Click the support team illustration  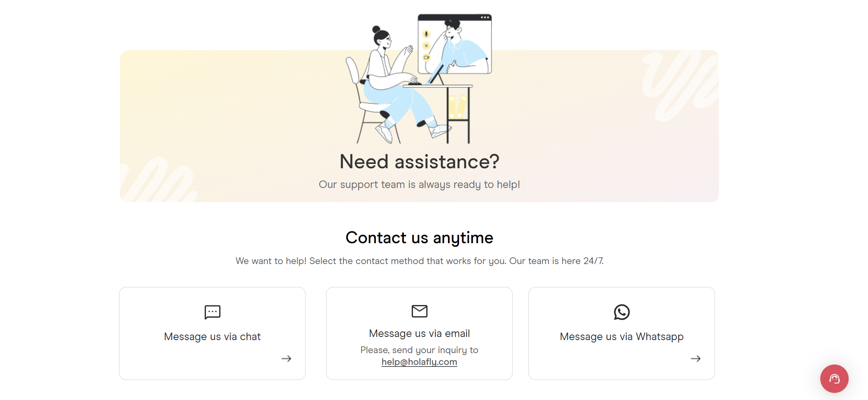click(x=419, y=79)
